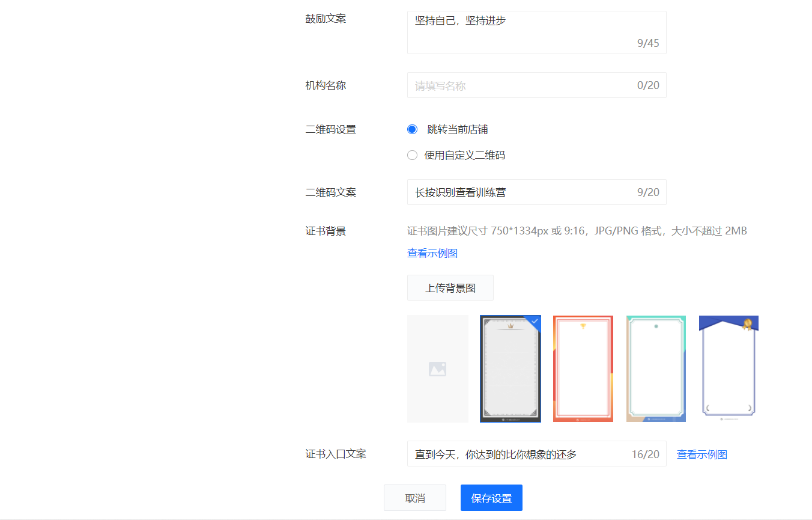The height and width of the screenshot is (520, 812).
Task: Open 查看示例图 link under 证书背景
Action: pos(432,253)
